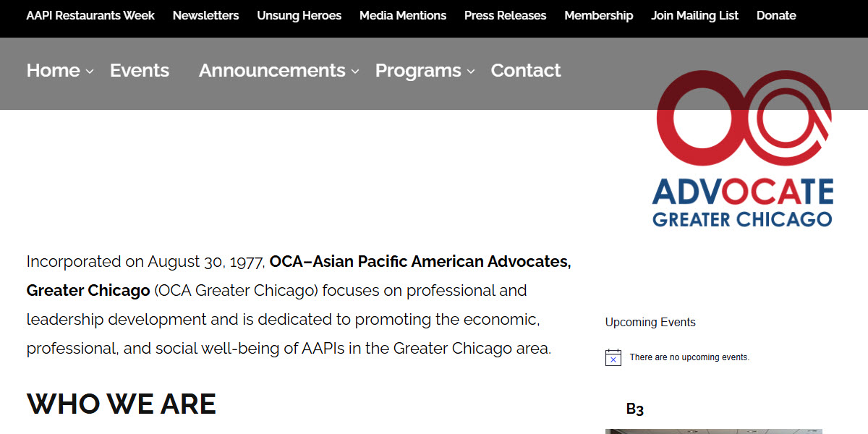The image size is (868, 434).
Task: Click the Join Mailing List link
Action: pos(694,15)
